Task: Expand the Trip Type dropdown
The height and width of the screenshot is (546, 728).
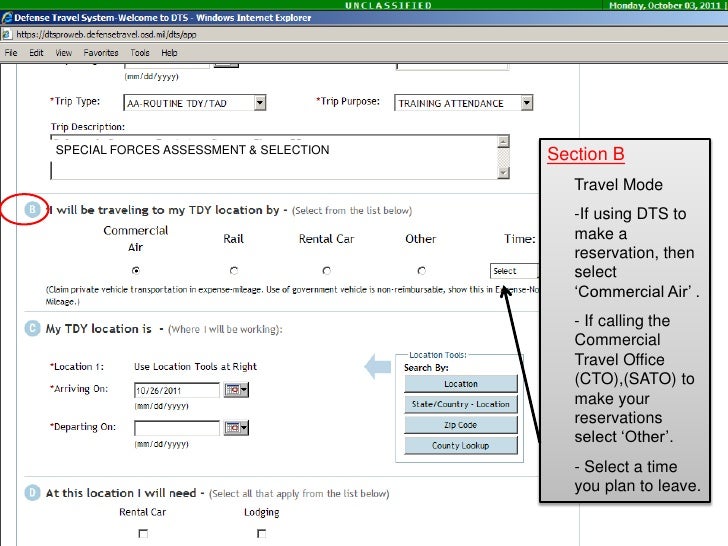Action: (x=260, y=103)
